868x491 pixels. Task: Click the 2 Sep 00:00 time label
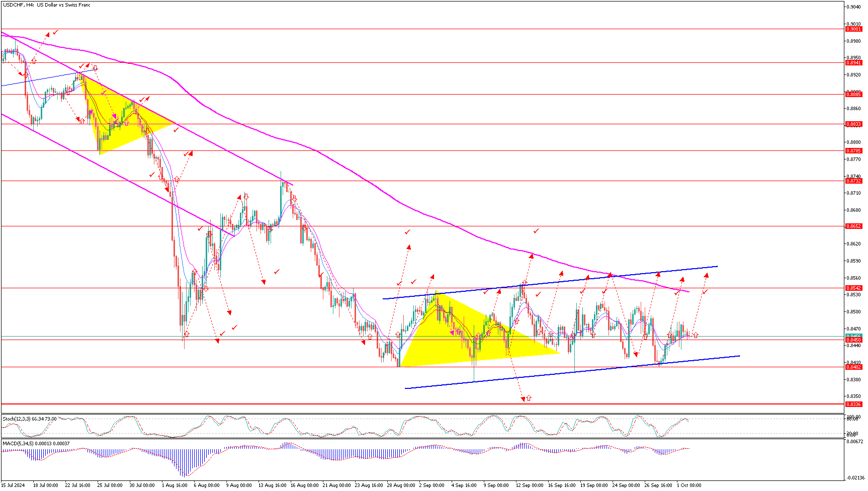(432, 485)
